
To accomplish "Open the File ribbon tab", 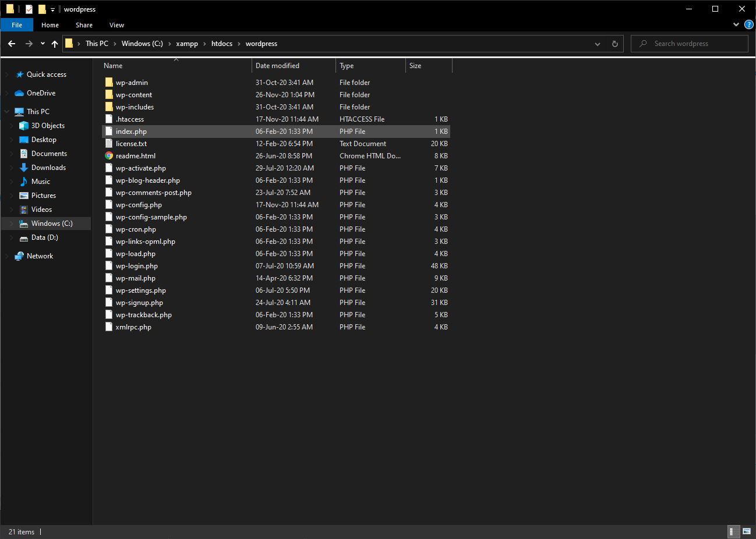I will pos(17,25).
